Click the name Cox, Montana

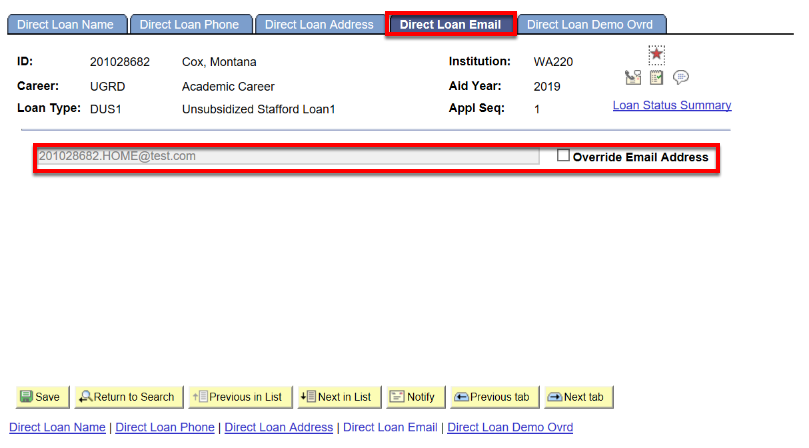(219, 62)
